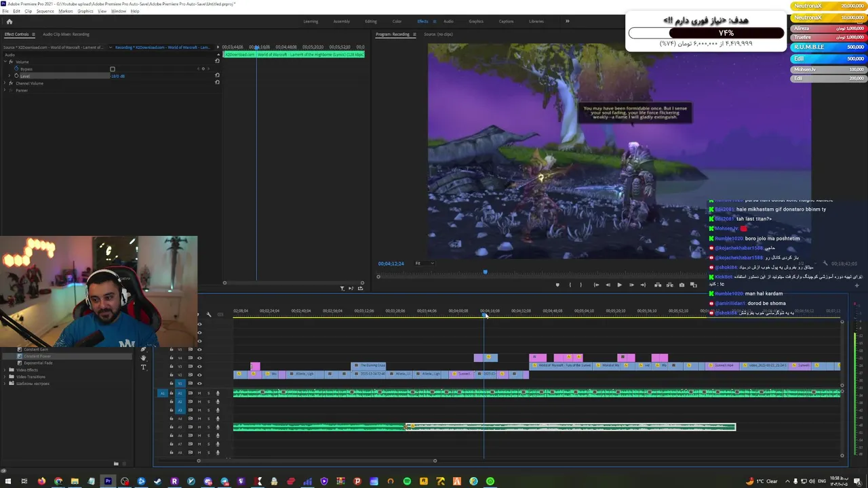868x488 pixels.
Task: Switch to the Color workspace
Action: coord(397,21)
